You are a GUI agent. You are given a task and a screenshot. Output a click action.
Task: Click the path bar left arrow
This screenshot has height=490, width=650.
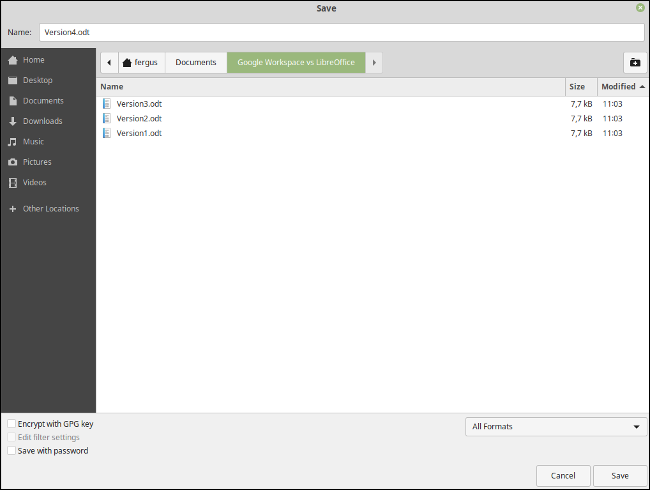pyautogui.click(x=108, y=62)
